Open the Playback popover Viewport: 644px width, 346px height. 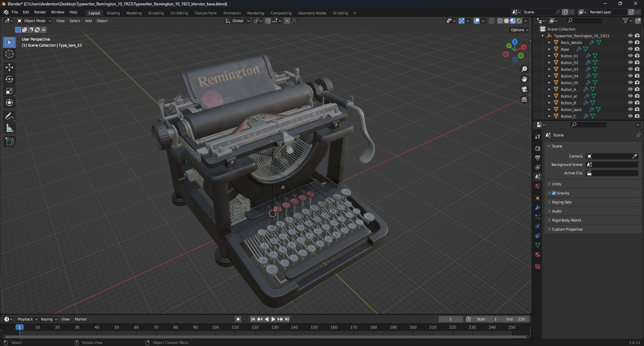click(x=27, y=319)
